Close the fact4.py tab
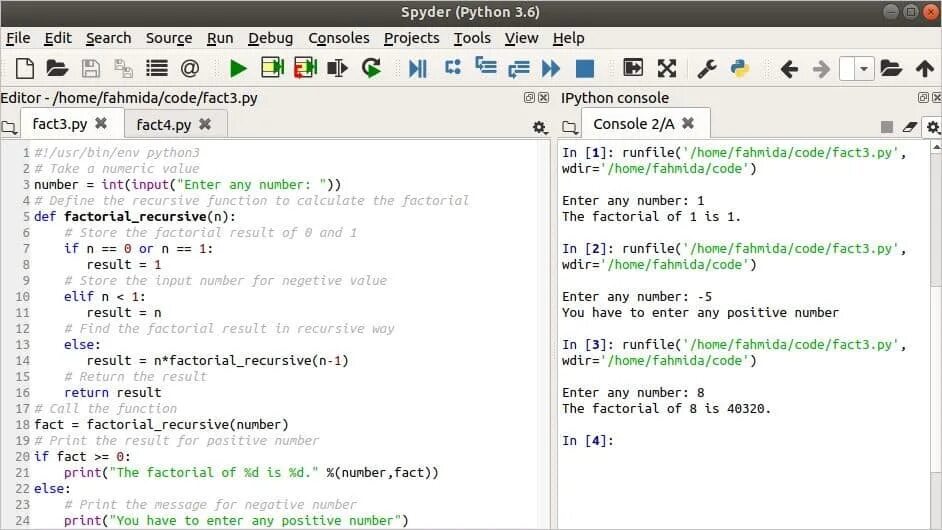The image size is (942, 530). pyautogui.click(x=205, y=124)
